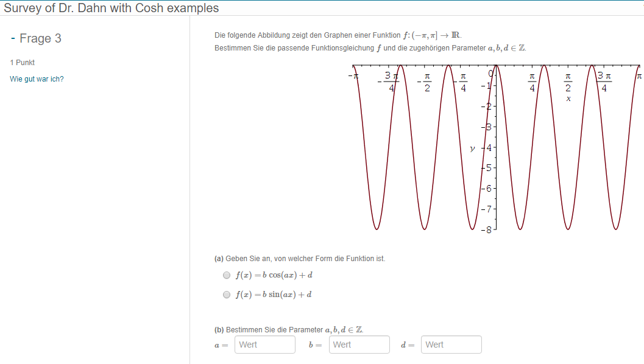
Task: Collapse the Frage 3 section dash
Action: tap(13, 38)
